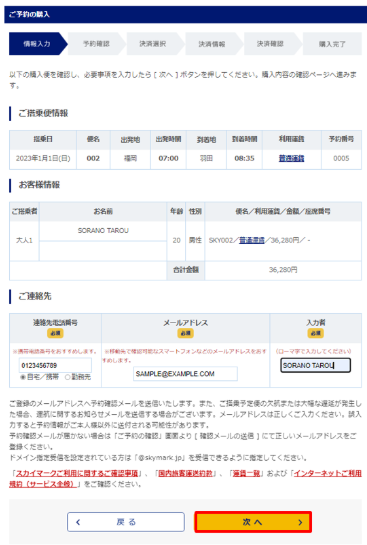This screenshot has width=367, height=545.
Task: Click departure time 07:00 cell
Action: tap(169, 158)
